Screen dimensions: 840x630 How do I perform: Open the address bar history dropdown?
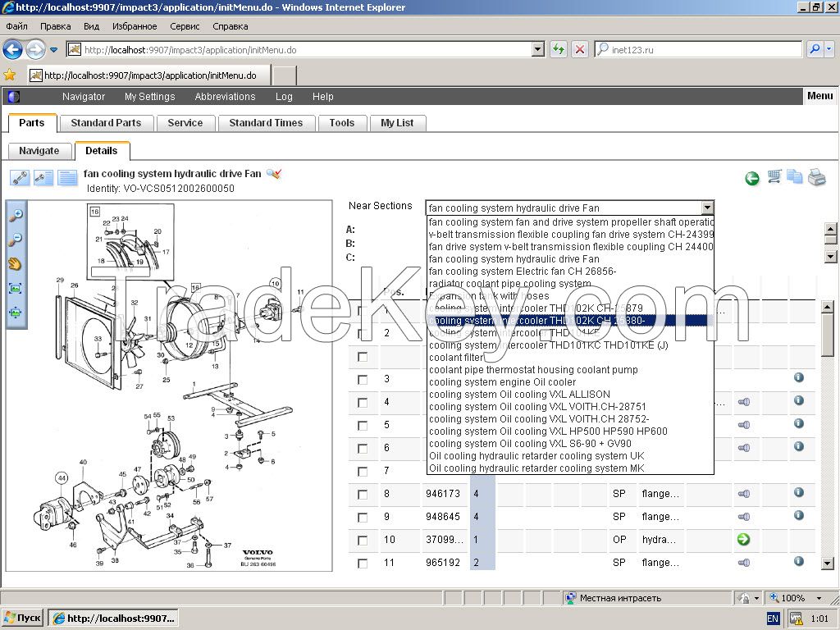538,50
